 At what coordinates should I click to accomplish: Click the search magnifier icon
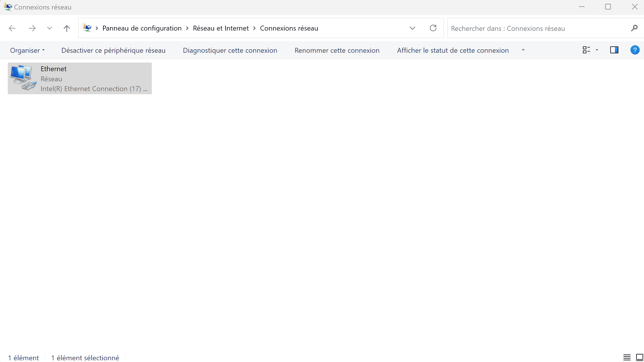634,28
